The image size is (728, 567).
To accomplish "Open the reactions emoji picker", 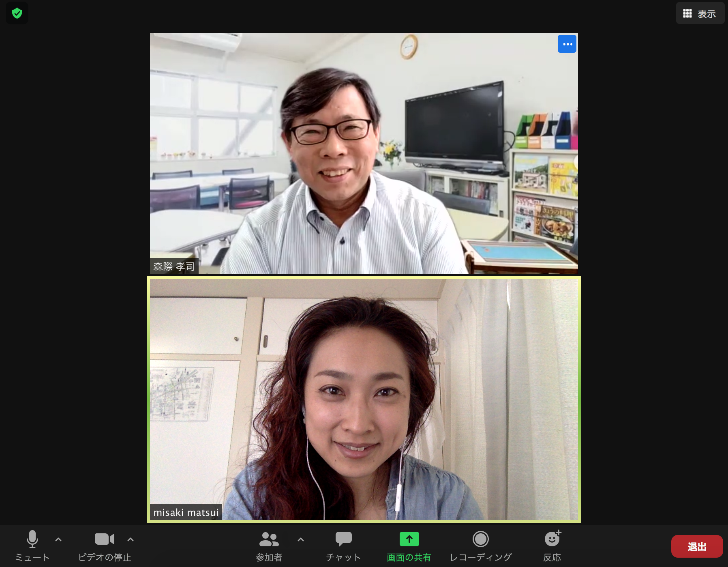I will pyautogui.click(x=552, y=539).
